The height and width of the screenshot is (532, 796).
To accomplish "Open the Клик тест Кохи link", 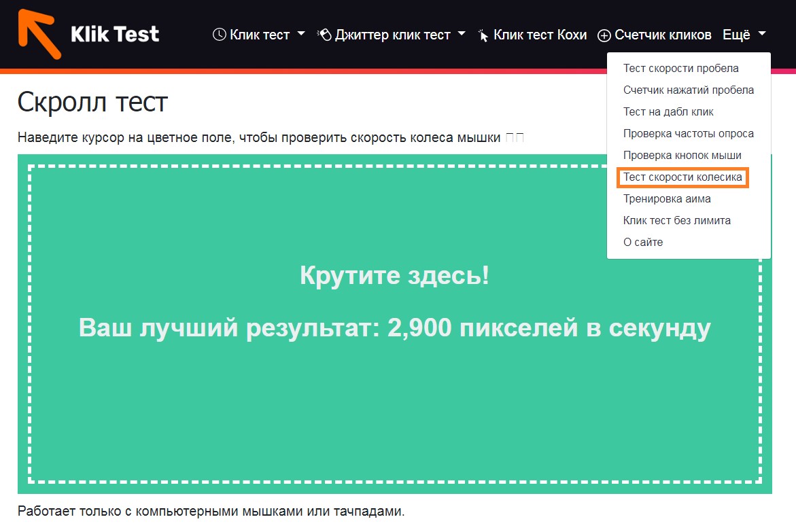I will 540,35.
